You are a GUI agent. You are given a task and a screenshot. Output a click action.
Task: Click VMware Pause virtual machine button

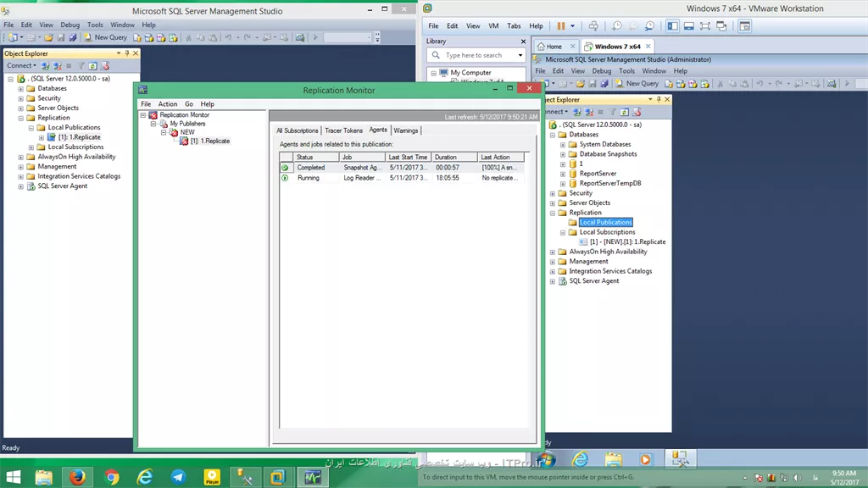(x=561, y=26)
